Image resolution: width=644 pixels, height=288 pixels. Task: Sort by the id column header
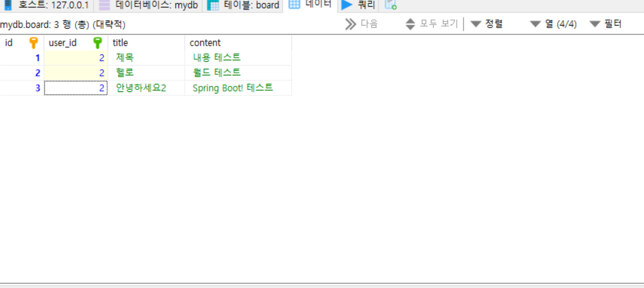(22, 43)
